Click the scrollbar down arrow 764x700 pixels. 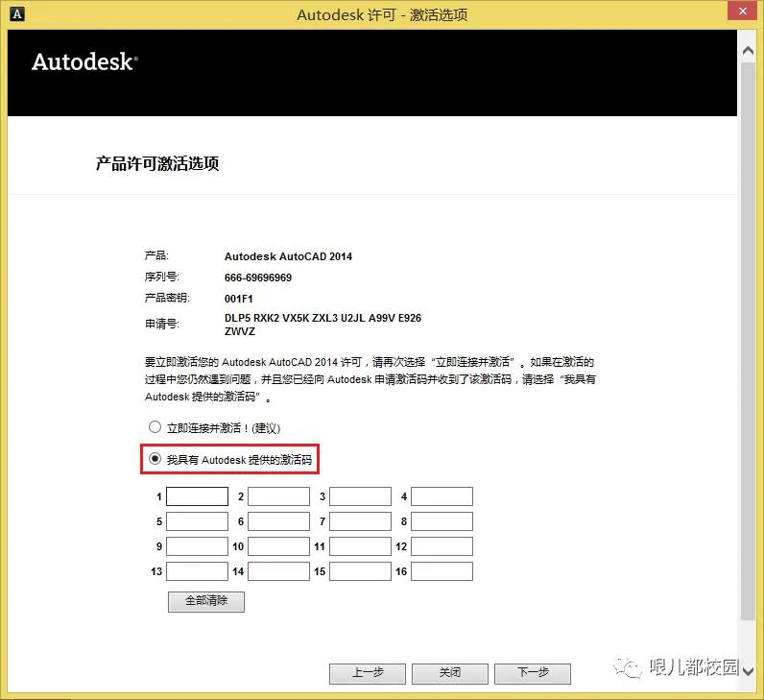(748, 671)
